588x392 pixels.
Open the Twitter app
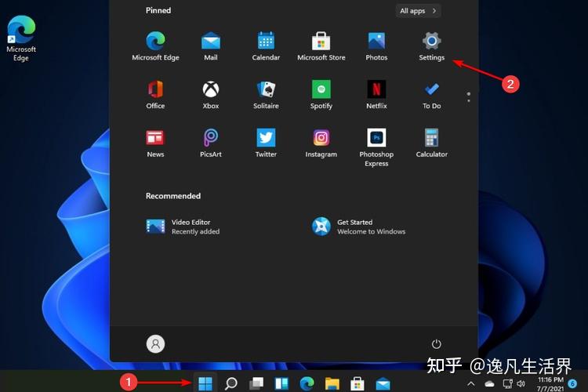pyautogui.click(x=266, y=143)
